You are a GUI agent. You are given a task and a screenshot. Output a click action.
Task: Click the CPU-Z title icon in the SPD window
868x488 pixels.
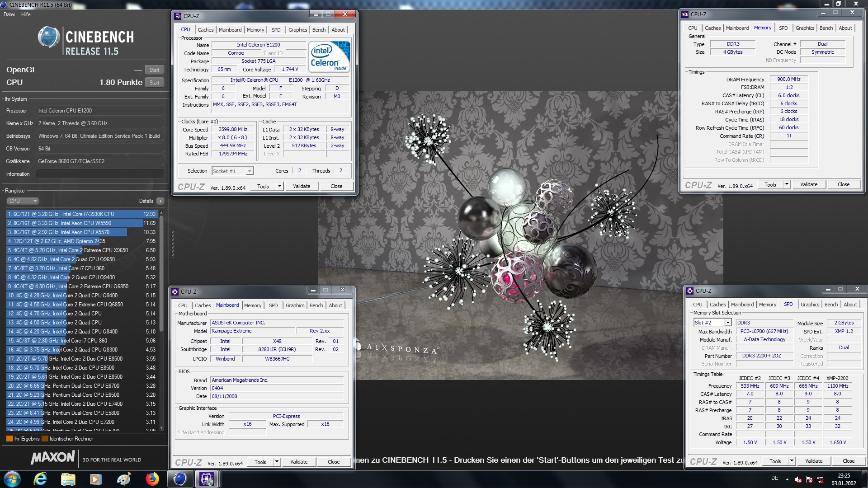[x=690, y=291]
